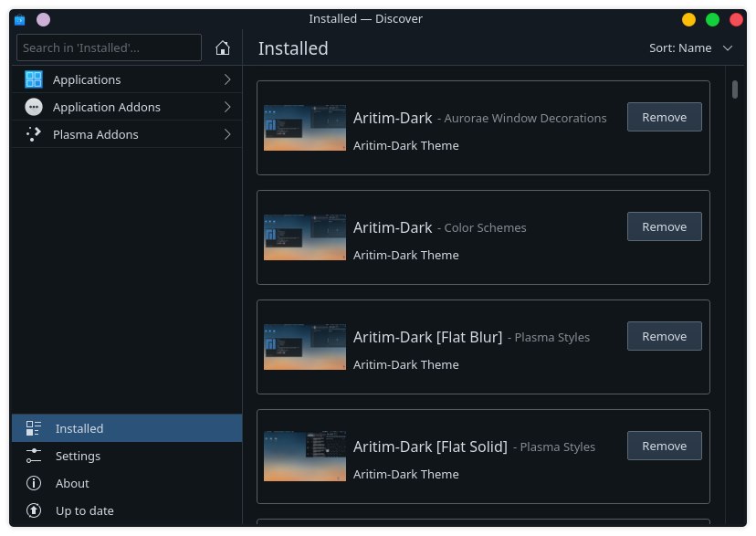Click the Plasma Addons icon
The height and width of the screenshot is (536, 756).
pyautogui.click(x=34, y=134)
